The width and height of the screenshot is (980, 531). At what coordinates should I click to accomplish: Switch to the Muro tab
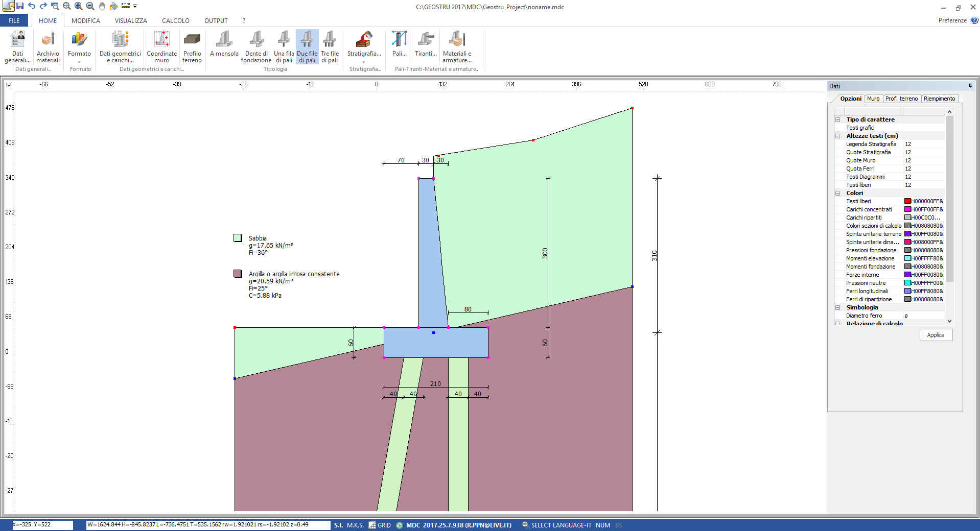[x=873, y=99]
